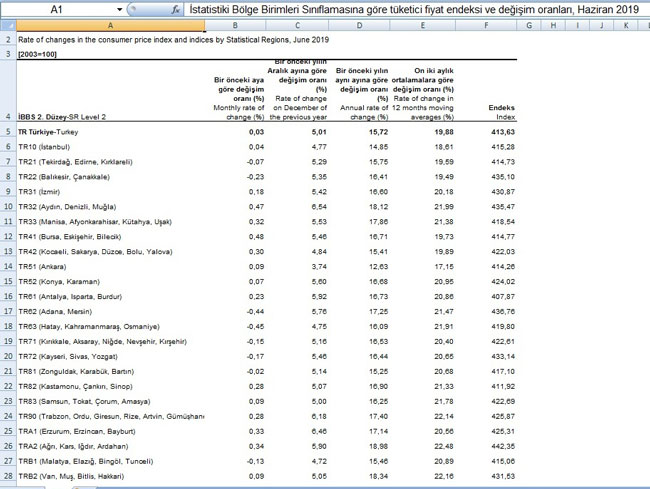Click 'TR83 (Samsun, Tokat, Çorum, Amasya)' cell
The height and width of the screenshot is (489, 650).
click(84, 401)
